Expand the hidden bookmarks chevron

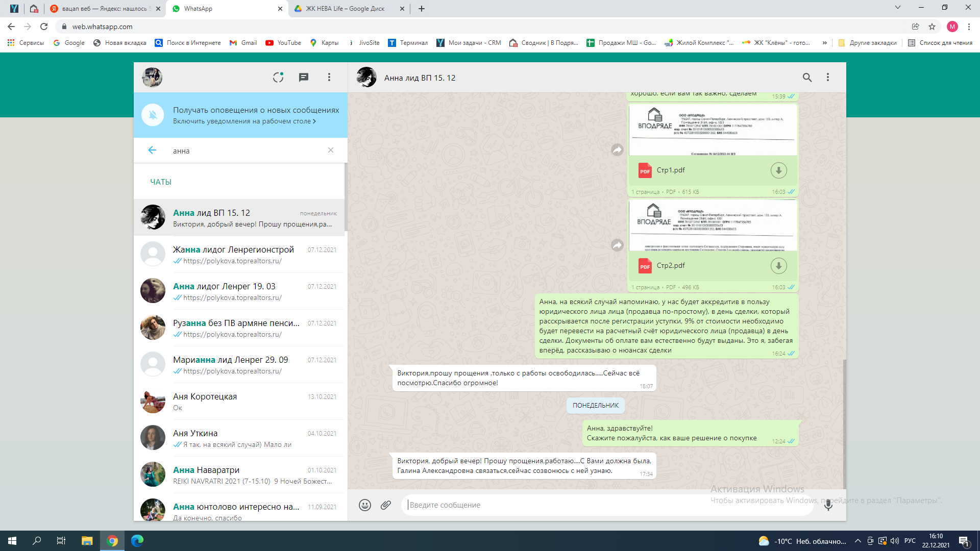(824, 43)
